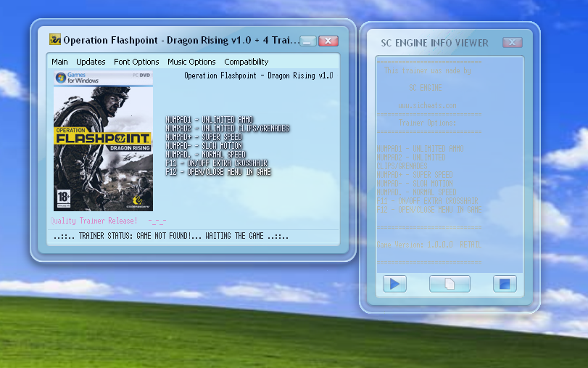Click the stop button in SC Engine Info Viewer
588x368 pixels.
[x=505, y=284]
